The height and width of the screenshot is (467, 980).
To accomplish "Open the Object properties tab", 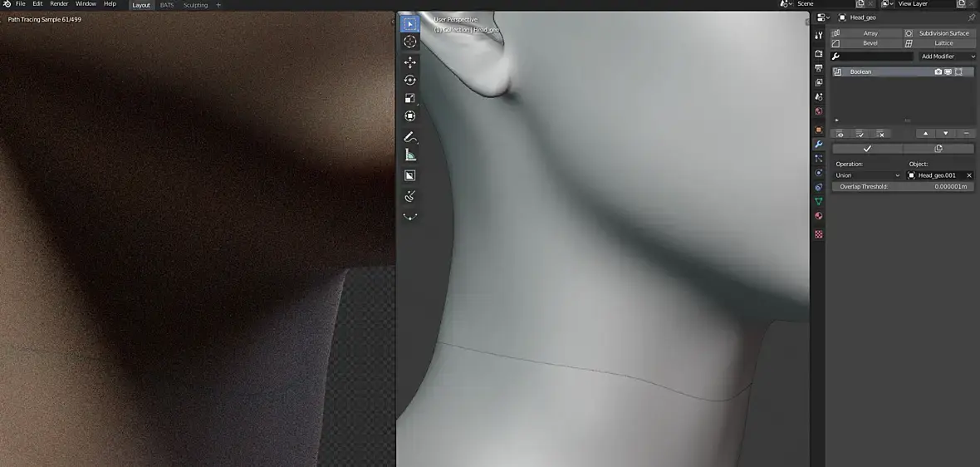I will [x=819, y=130].
